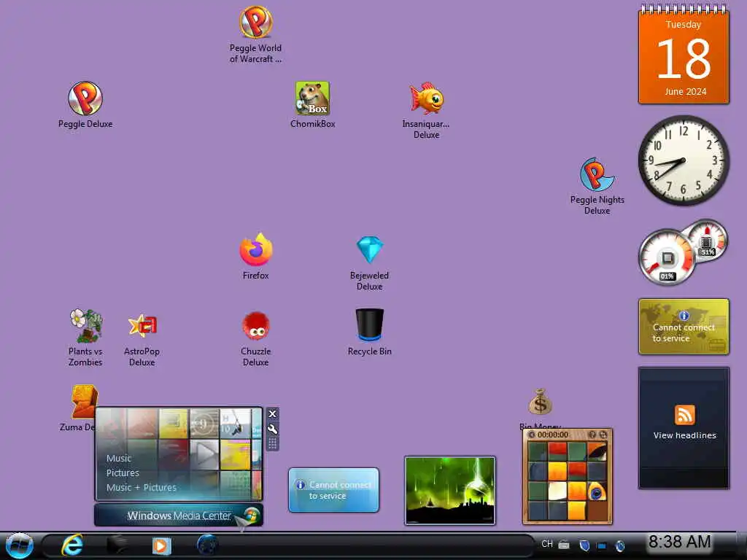Open the Start menu orb
747x560 pixels.
20,545
